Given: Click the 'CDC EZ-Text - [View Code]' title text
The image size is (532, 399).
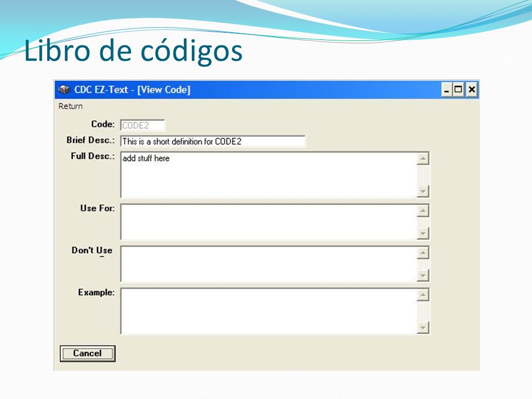Looking at the screenshot, I should click(132, 90).
